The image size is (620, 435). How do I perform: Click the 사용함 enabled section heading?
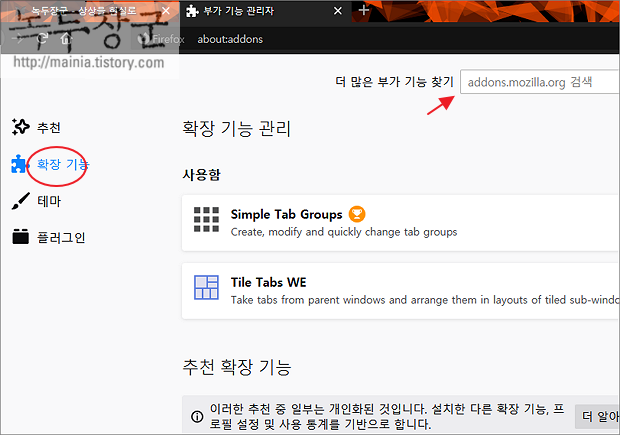pyautogui.click(x=201, y=174)
